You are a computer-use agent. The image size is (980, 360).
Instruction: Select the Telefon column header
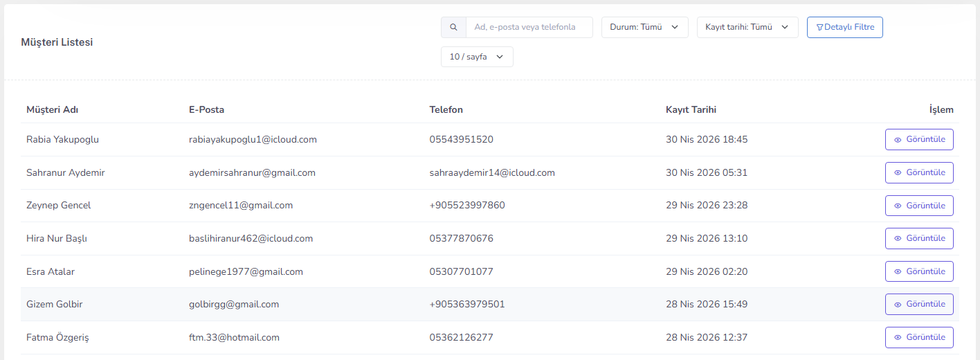click(x=446, y=109)
